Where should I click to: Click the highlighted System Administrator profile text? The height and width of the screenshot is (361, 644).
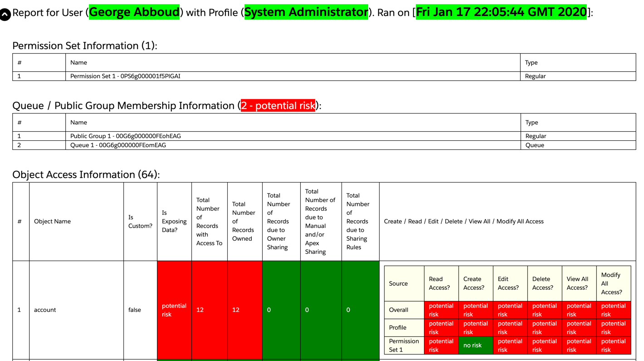tap(306, 12)
